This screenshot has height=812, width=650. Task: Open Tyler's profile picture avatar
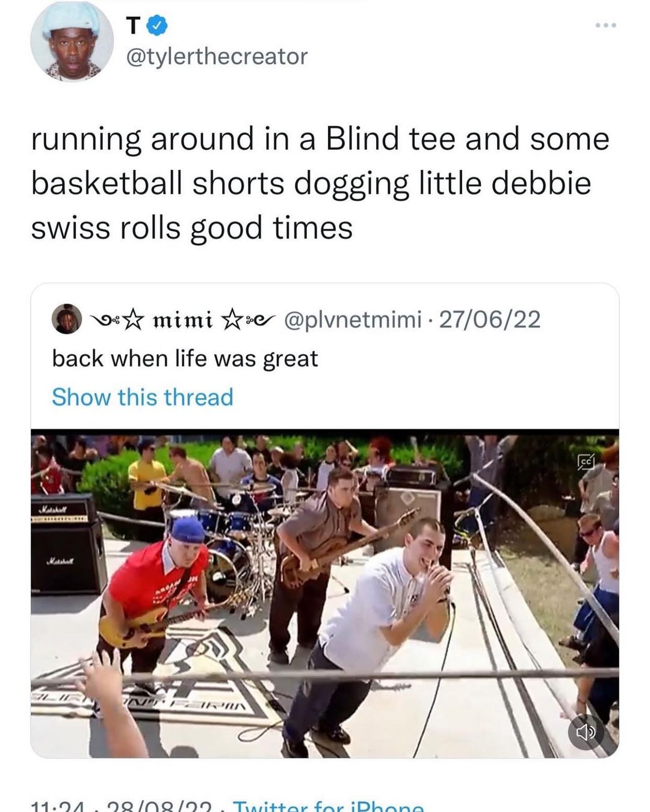click(72, 44)
